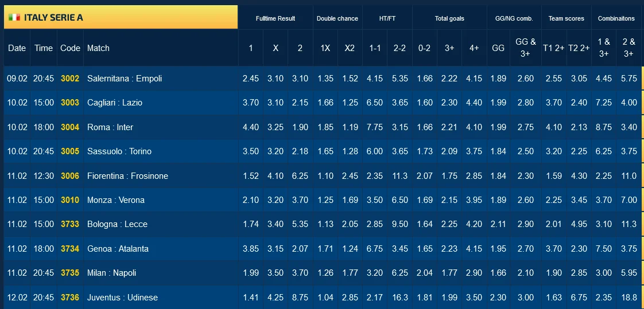Choose 2 & 3+ odds 18.8 for Juventus : Udinese

click(629, 298)
